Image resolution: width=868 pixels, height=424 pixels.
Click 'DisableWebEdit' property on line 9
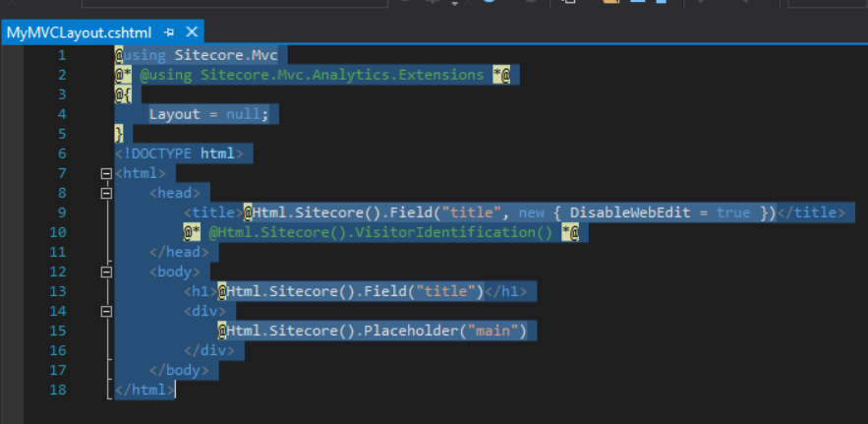coord(630,212)
